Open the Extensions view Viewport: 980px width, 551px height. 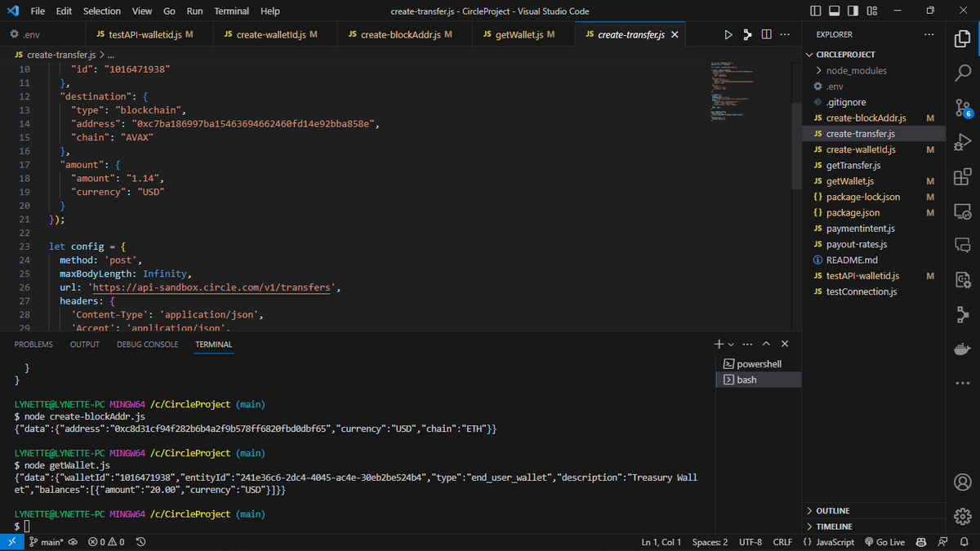(963, 176)
